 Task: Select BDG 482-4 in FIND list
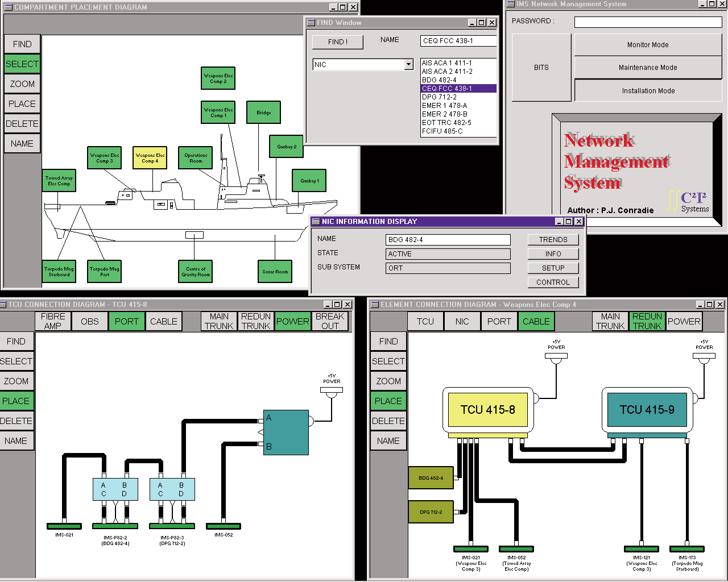(458, 80)
